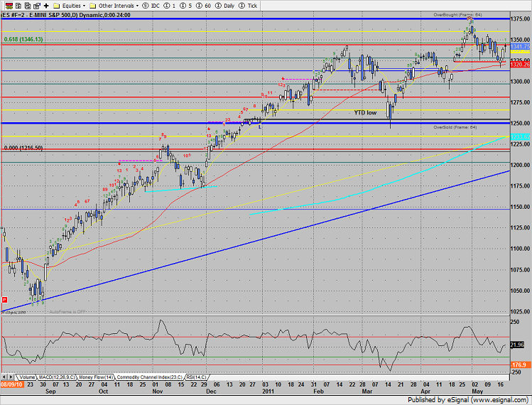Click the May month label on time axis

pyautogui.click(x=477, y=391)
